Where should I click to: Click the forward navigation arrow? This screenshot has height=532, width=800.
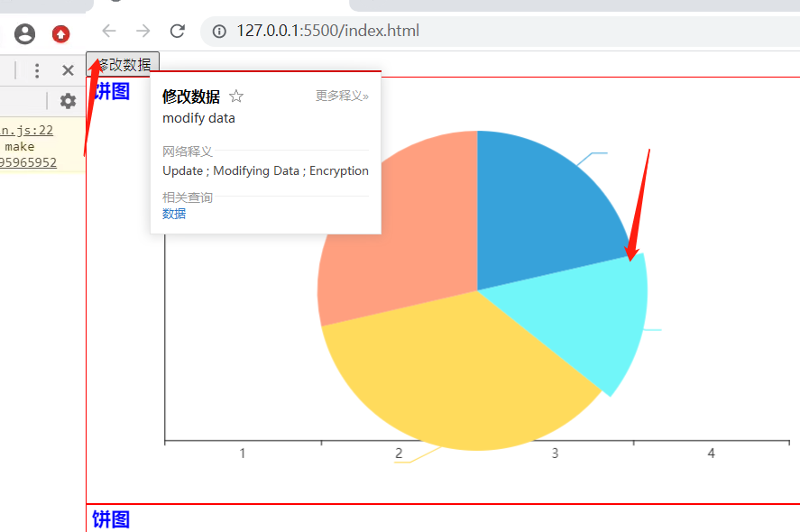tap(143, 30)
